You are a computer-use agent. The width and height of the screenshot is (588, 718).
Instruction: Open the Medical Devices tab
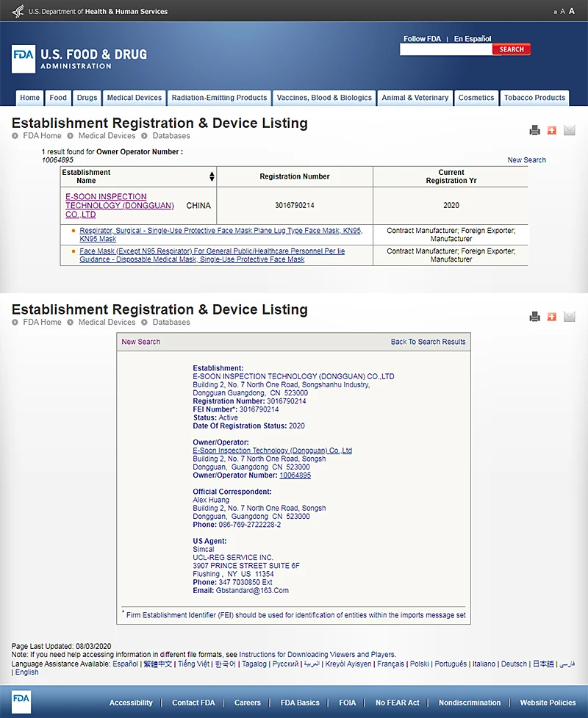(135, 98)
